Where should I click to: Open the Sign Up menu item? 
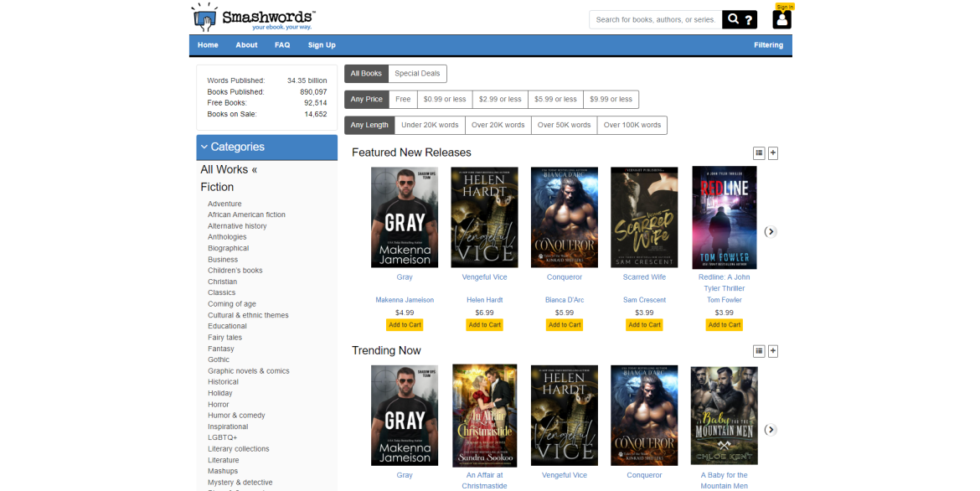[322, 45]
